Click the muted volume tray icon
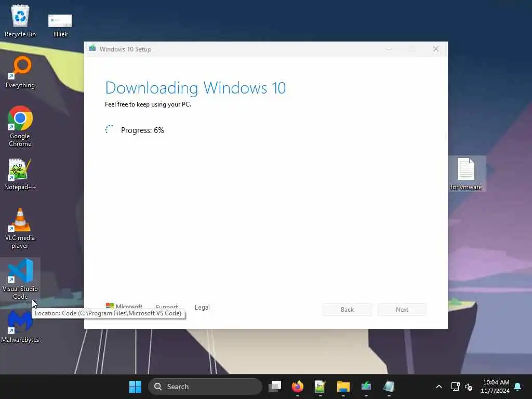Image resolution: width=532 pixels, height=399 pixels. pyautogui.click(x=469, y=387)
